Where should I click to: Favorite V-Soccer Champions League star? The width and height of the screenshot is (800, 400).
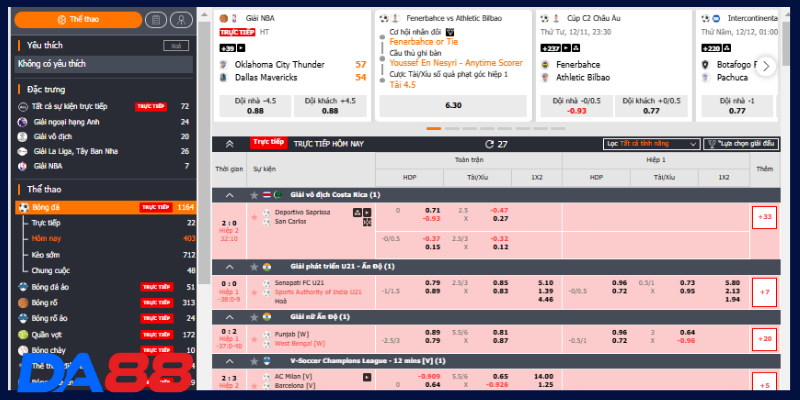(254, 361)
